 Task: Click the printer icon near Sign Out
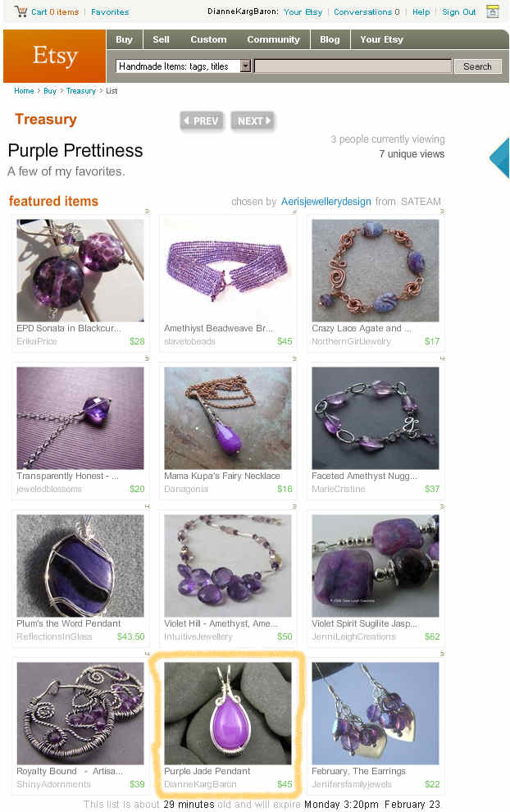point(493,11)
